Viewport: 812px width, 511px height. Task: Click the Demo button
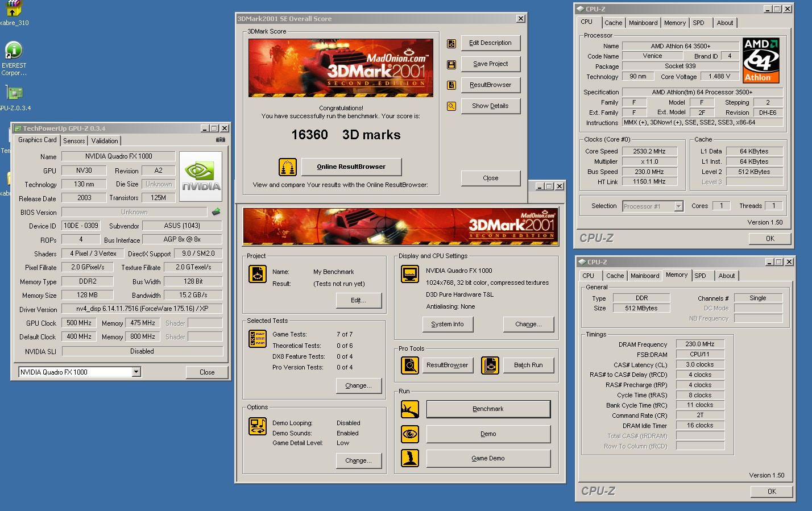[x=488, y=434]
